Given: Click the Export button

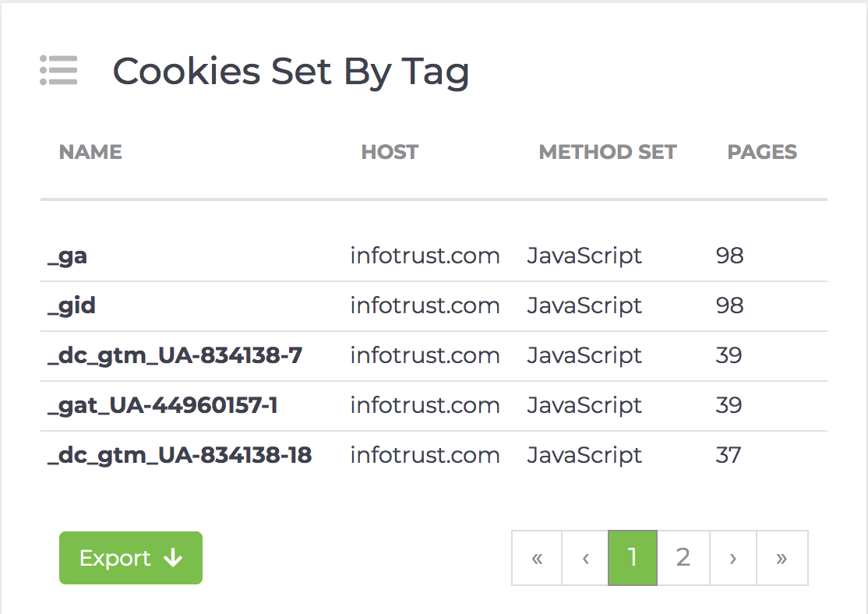Looking at the screenshot, I should (x=131, y=558).
